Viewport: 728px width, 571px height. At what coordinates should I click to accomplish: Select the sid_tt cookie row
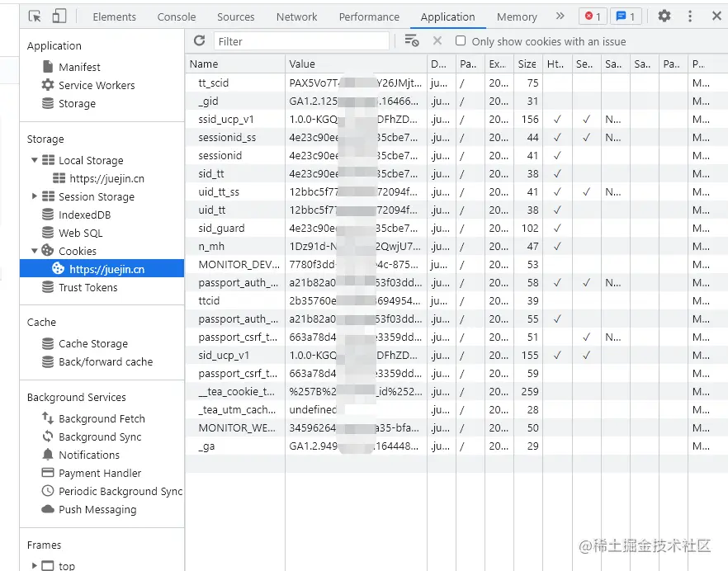456,173
